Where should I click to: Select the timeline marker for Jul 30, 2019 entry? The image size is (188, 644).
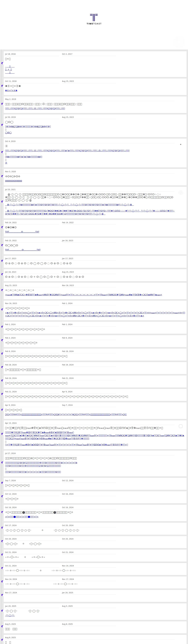coord(2,125)
